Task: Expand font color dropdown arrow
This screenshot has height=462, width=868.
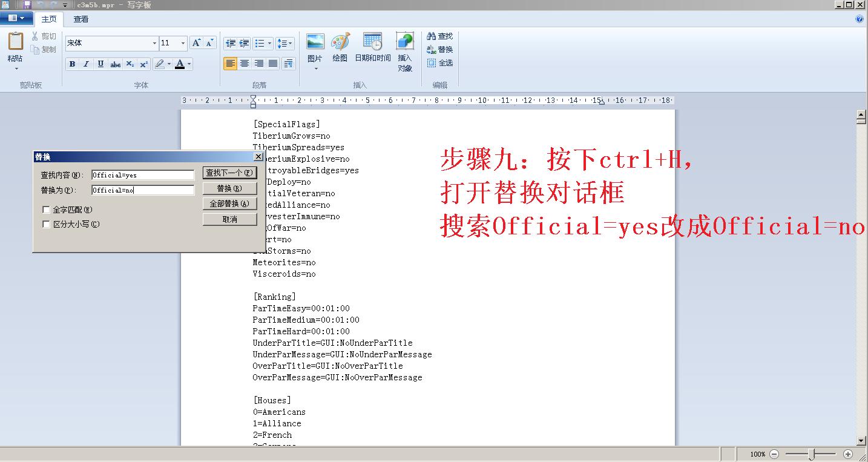Action: click(x=189, y=64)
